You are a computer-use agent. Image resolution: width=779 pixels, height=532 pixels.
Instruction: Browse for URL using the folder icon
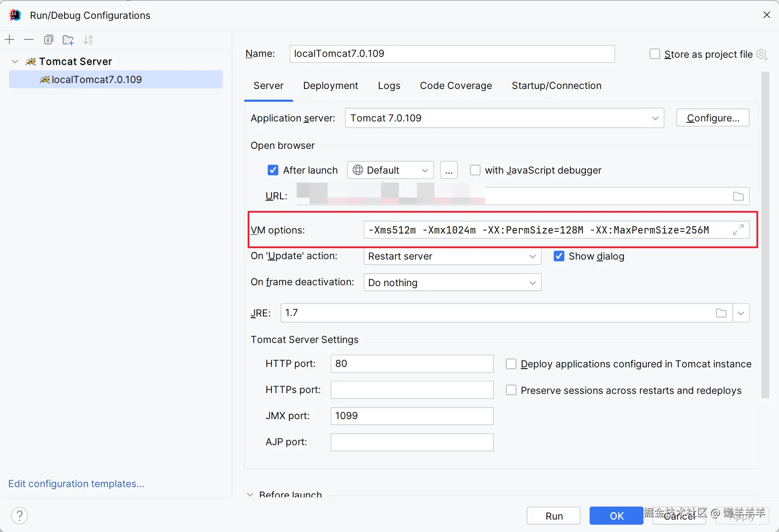pos(738,196)
